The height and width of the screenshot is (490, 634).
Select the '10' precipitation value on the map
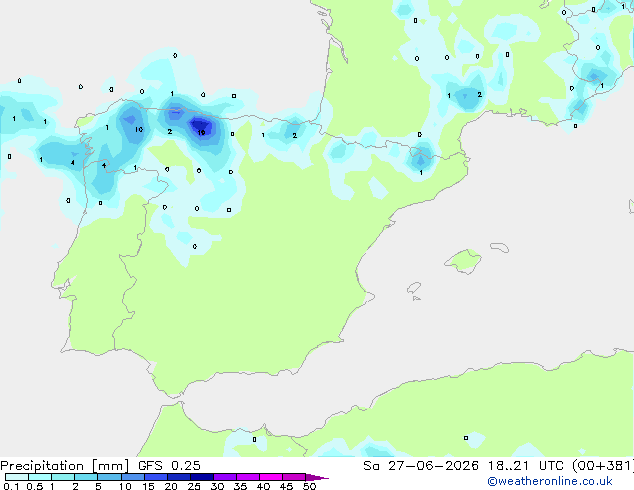click(x=139, y=129)
